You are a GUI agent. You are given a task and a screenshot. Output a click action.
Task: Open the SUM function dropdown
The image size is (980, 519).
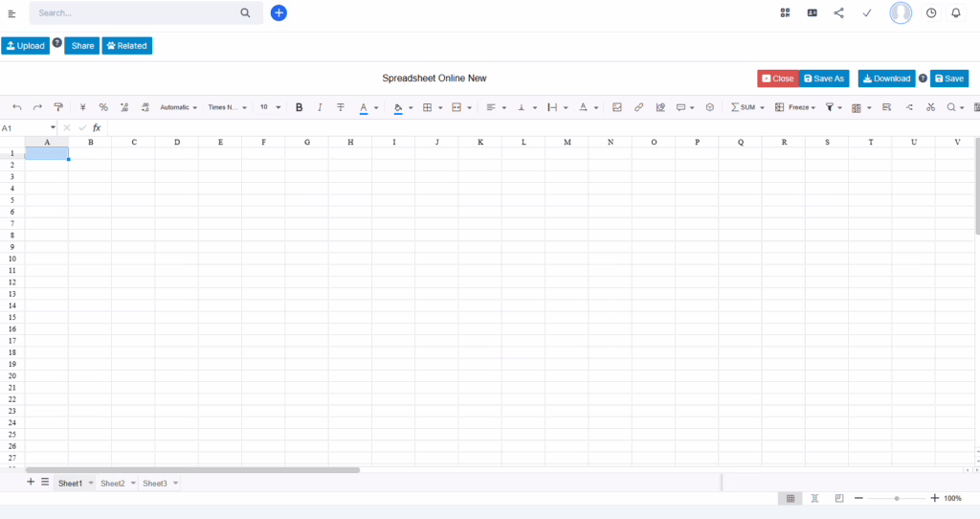click(747, 107)
